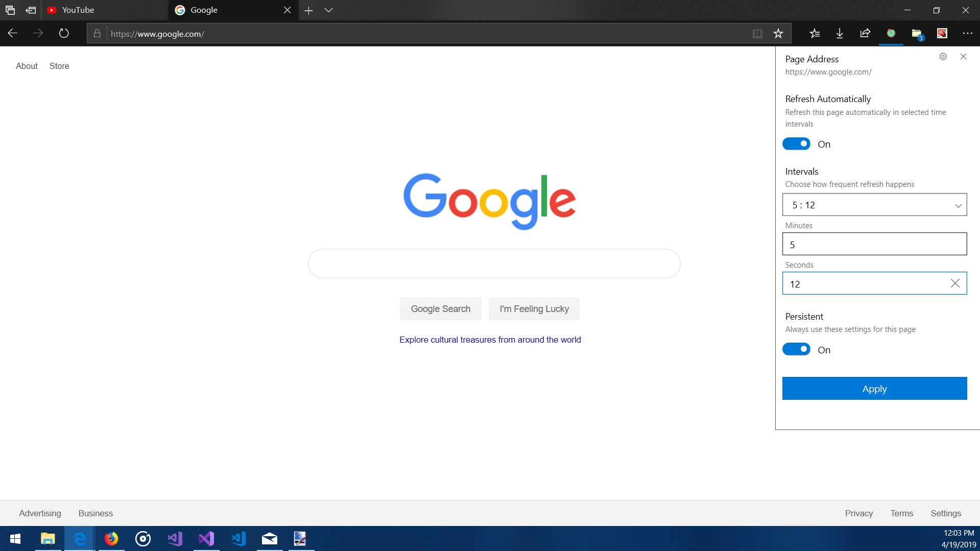Open the extension settings gear icon

[943, 57]
